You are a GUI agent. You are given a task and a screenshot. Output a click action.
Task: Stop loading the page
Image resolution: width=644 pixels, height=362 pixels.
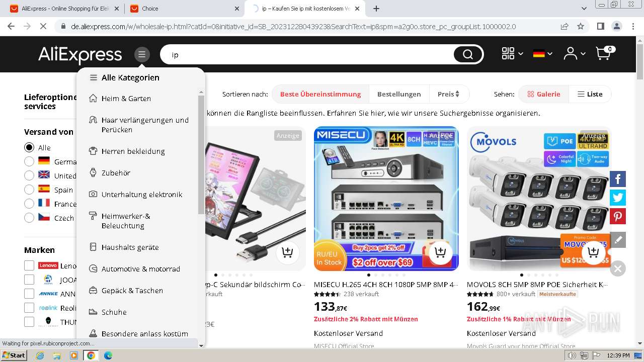[x=43, y=26]
